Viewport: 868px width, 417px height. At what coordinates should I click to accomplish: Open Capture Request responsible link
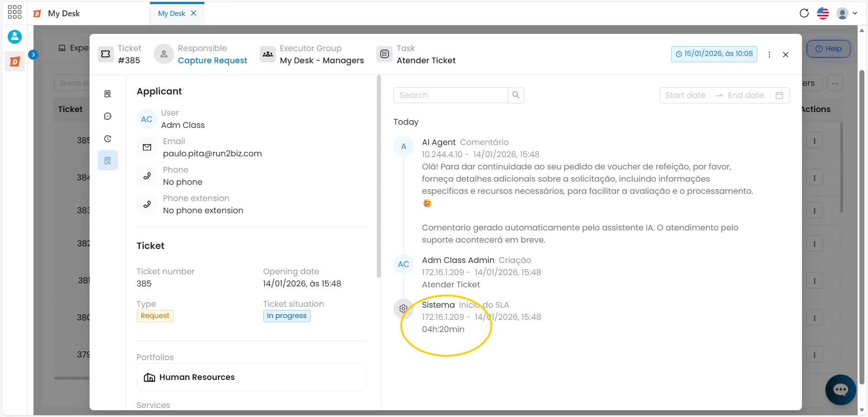point(212,61)
